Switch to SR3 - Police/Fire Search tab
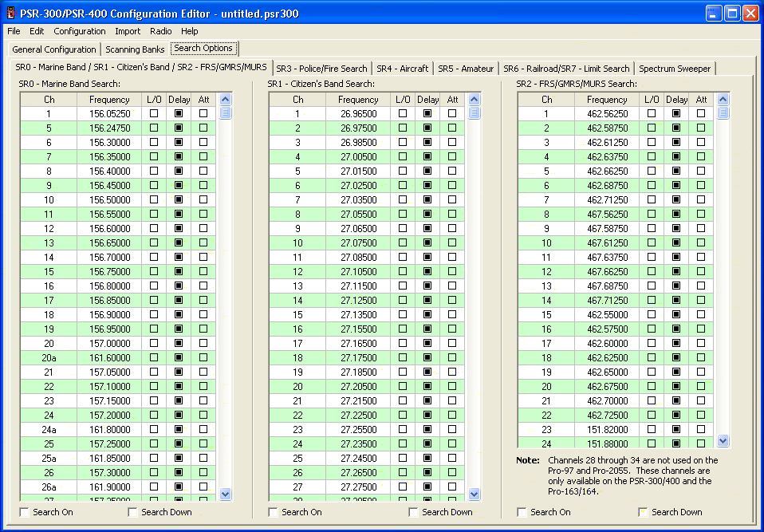This screenshot has height=532, width=764. pos(321,69)
